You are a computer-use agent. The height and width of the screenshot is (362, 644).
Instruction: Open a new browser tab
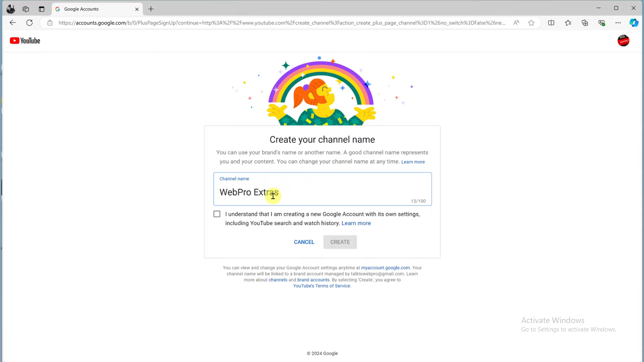(151, 9)
